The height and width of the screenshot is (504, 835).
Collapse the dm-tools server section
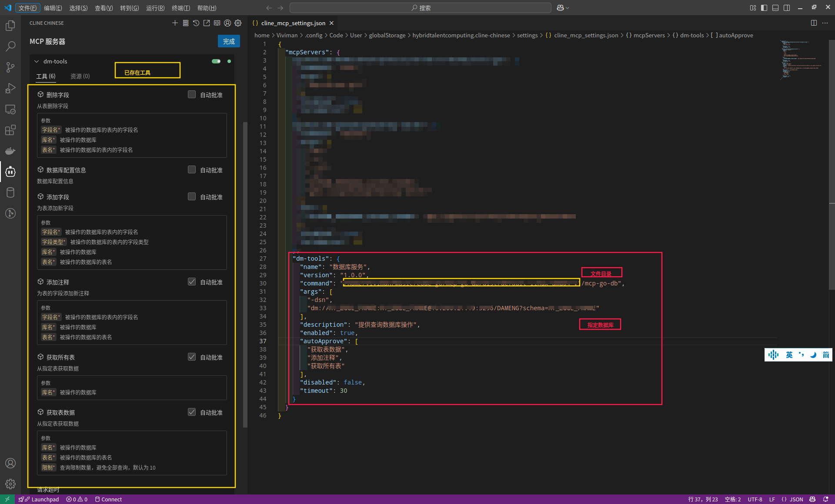tap(37, 61)
